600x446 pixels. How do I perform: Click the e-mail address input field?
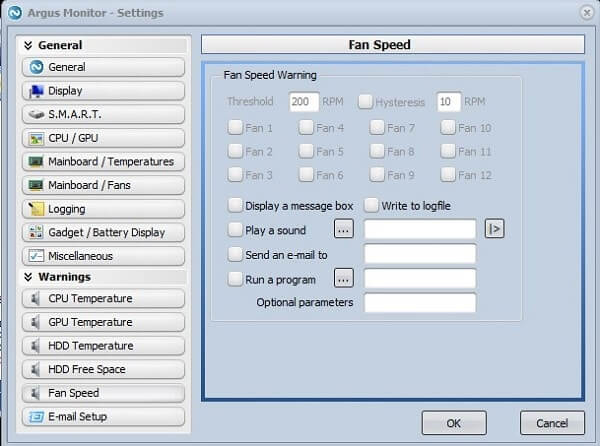pos(420,254)
